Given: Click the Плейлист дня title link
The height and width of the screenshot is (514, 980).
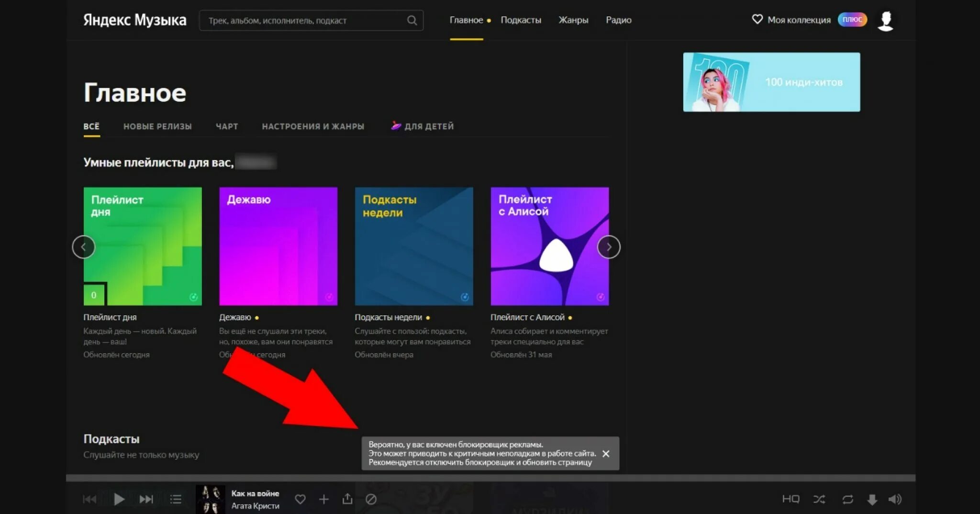Looking at the screenshot, I should tap(110, 317).
